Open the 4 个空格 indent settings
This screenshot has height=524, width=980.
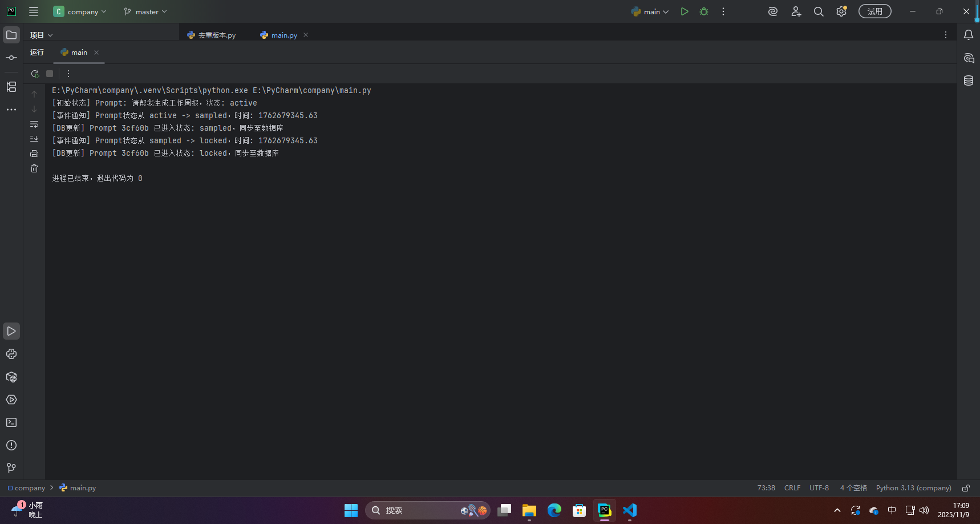pyautogui.click(x=853, y=488)
